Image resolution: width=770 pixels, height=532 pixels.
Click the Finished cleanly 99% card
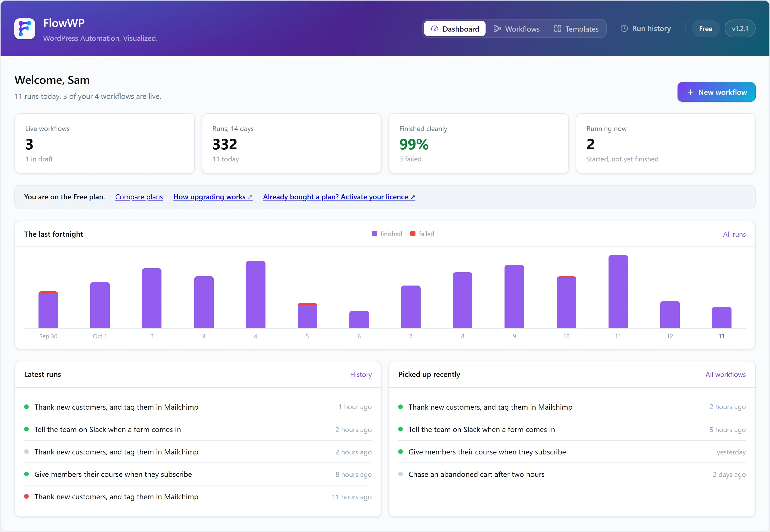click(x=478, y=143)
